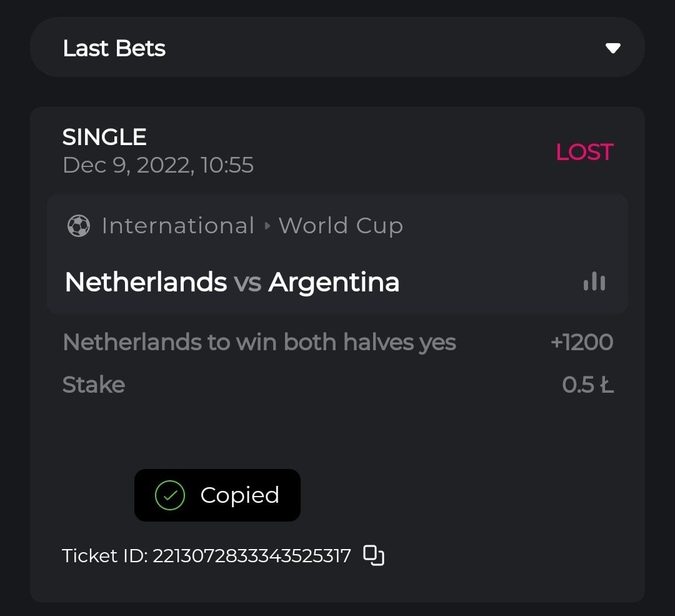This screenshot has height=616, width=675.
Task: Select the Netherlands team name
Action: coord(146,282)
